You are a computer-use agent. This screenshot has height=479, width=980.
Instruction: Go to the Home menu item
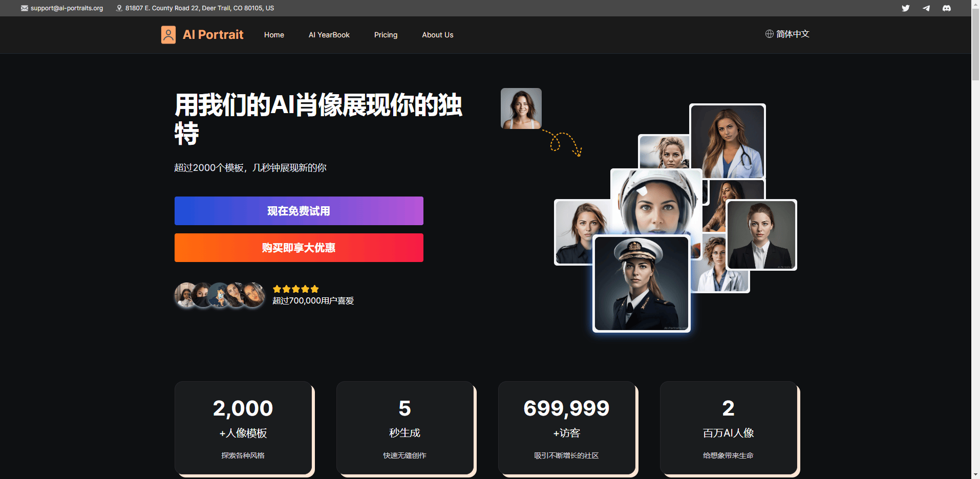coord(274,35)
